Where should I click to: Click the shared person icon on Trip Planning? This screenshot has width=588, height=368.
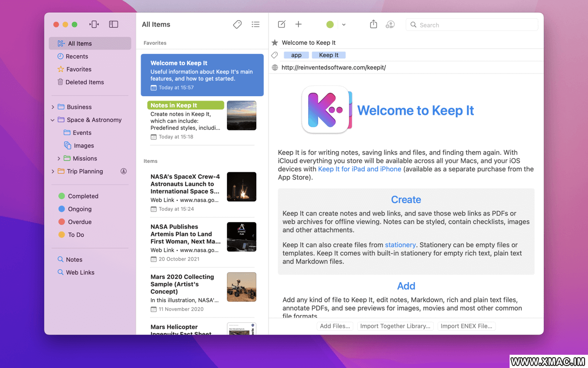[123, 171]
